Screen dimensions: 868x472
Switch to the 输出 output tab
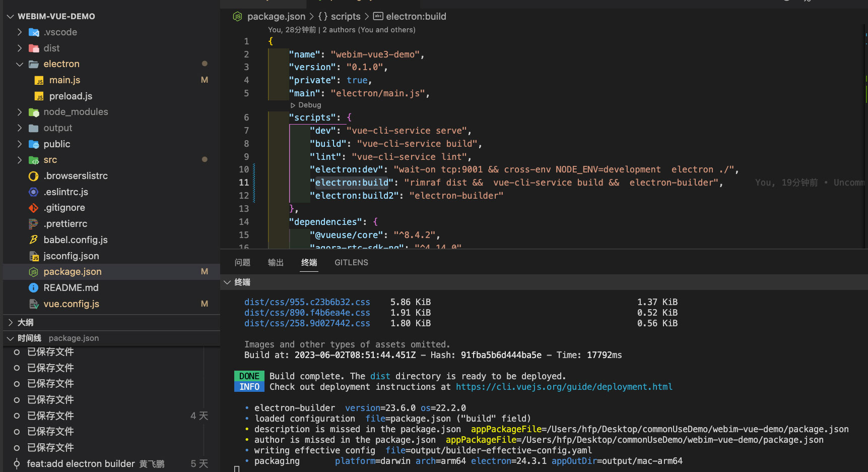pyautogui.click(x=276, y=263)
